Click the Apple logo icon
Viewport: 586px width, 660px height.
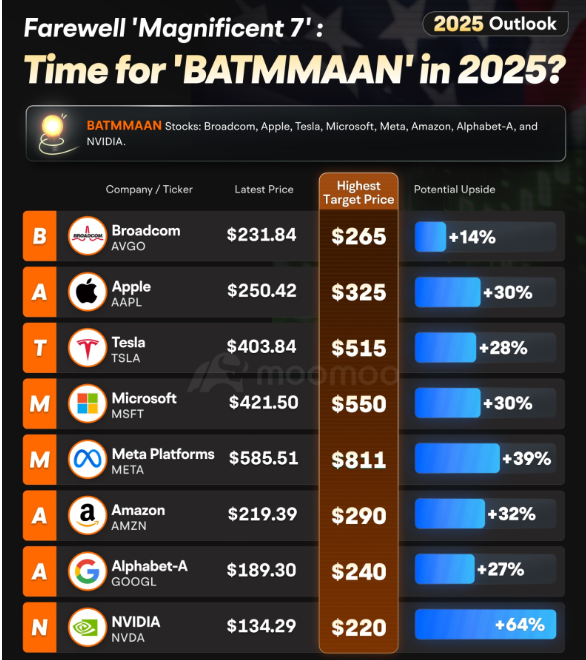click(x=87, y=292)
